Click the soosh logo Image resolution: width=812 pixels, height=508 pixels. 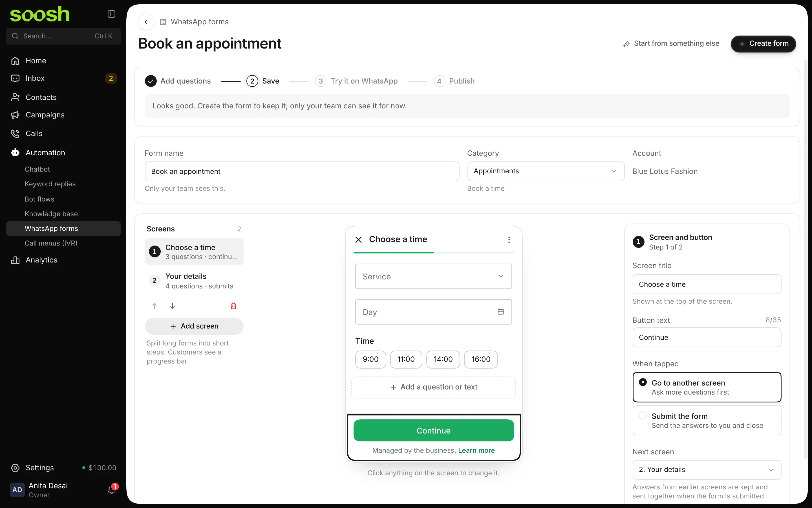pyautogui.click(x=39, y=14)
